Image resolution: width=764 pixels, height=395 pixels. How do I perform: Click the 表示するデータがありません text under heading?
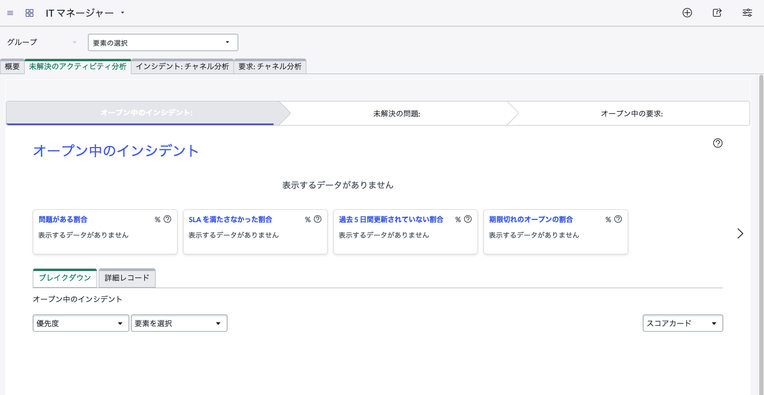(338, 186)
